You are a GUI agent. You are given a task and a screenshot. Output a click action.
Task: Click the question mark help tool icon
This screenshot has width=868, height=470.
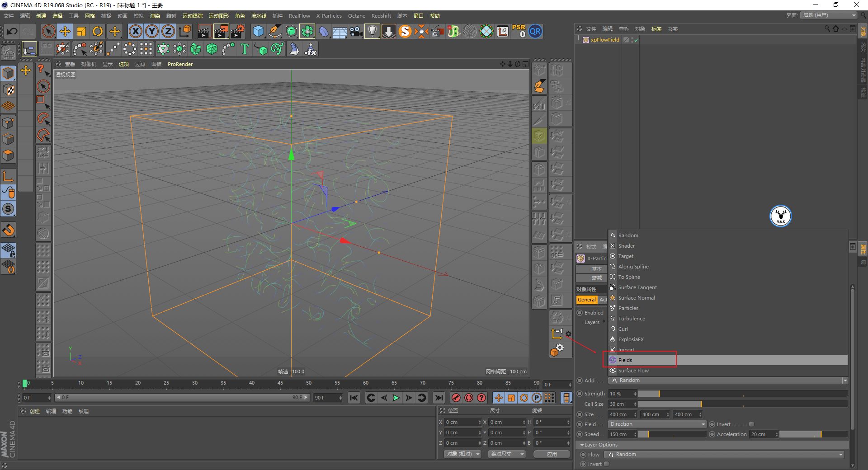(x=43, y=70)
